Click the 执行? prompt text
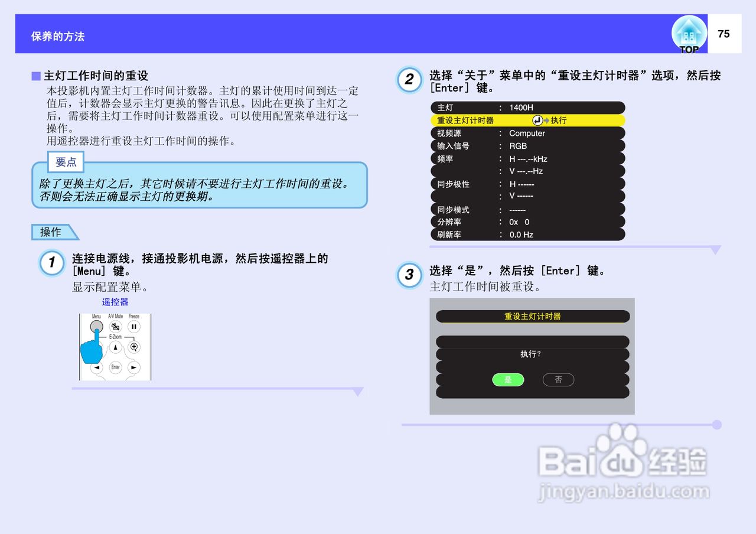Screen dimensions: 756x534 [530, 354]
